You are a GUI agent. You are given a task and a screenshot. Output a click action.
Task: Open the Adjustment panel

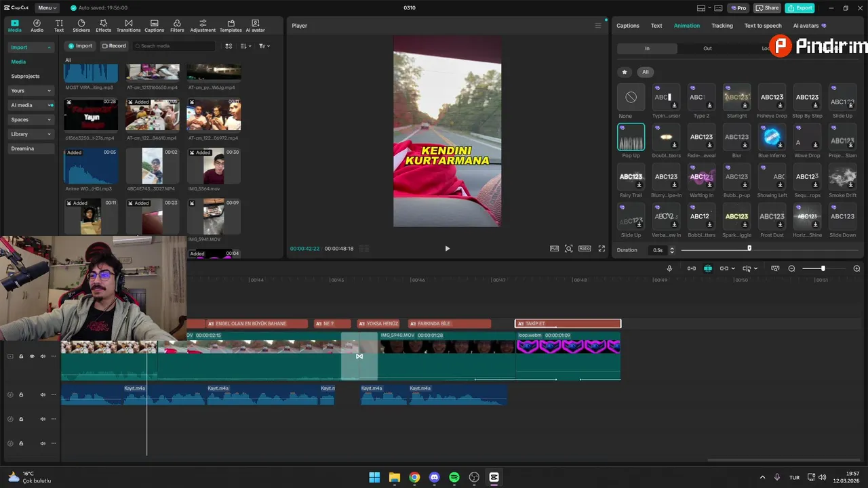(203, 26)
